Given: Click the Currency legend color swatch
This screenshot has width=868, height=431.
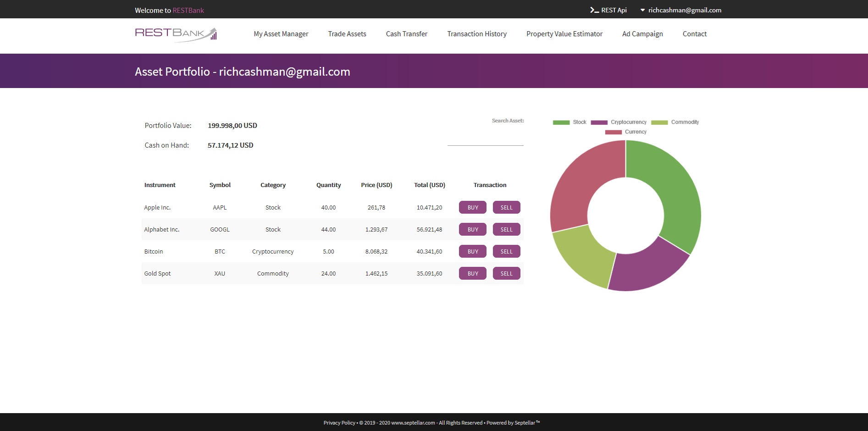Looking at the screenshot, I should (614, 132).
